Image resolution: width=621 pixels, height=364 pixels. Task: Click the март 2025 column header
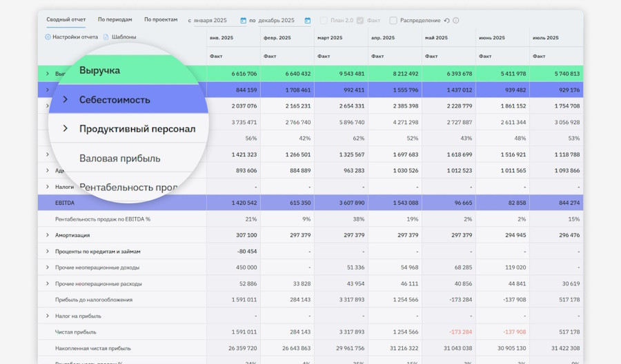pos(330,38)
